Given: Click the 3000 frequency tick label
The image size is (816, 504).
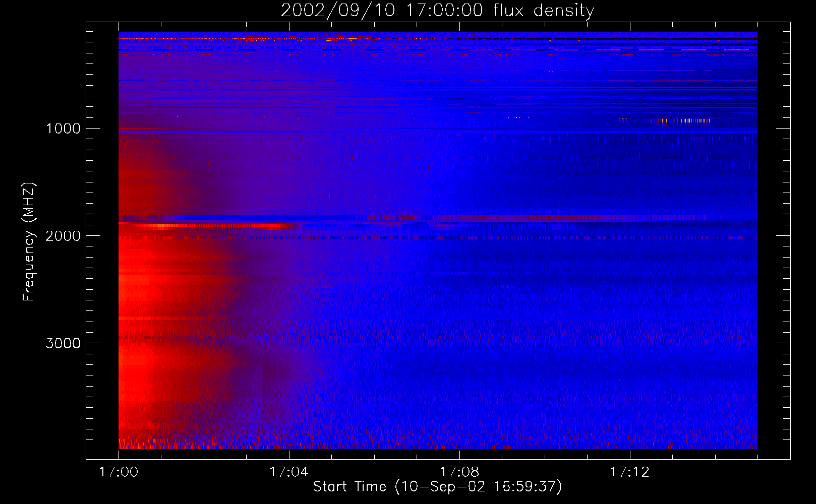Looking at the screenshot, I should 63,343.
